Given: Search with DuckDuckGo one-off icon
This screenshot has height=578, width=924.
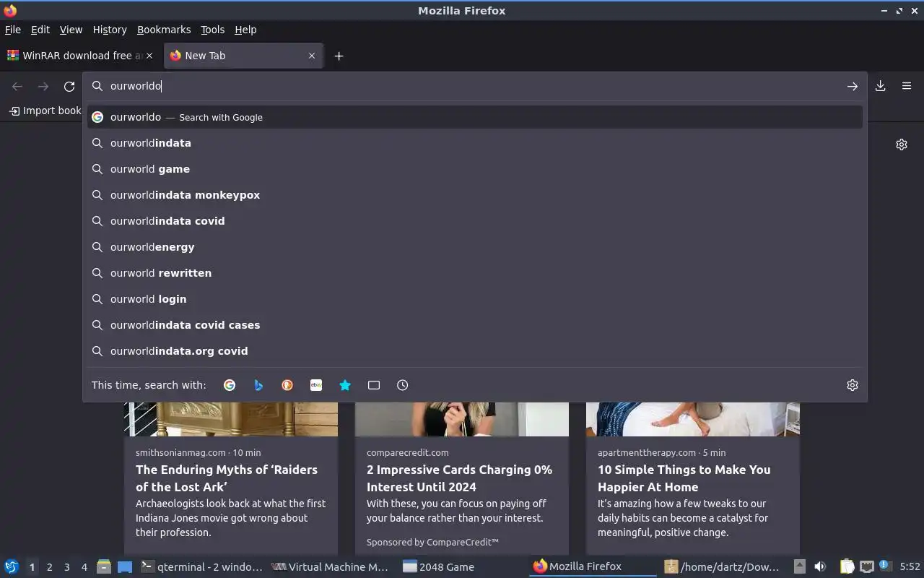Looking at the screenshot, I should click(x=287, y=385).
